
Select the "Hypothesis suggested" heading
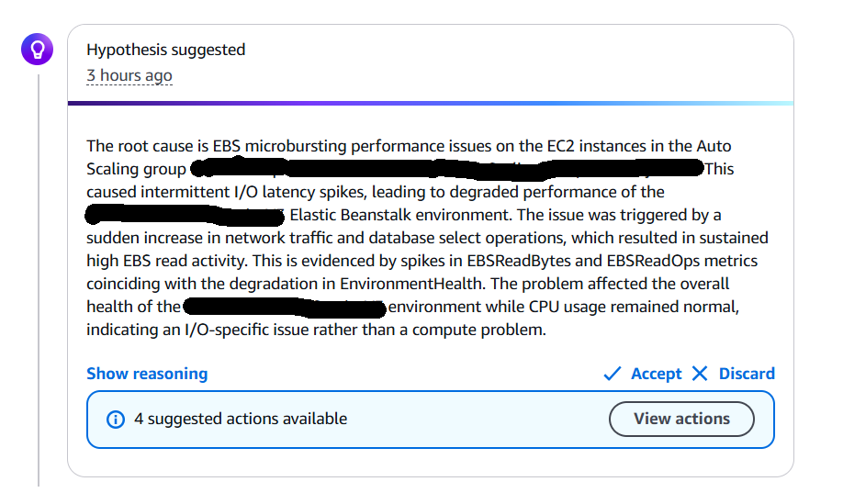(x=166, y=50)
